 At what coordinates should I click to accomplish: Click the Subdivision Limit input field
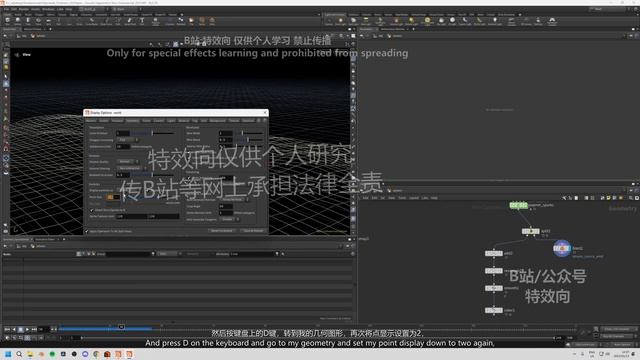pyautogui.click(x=123, y=146)
